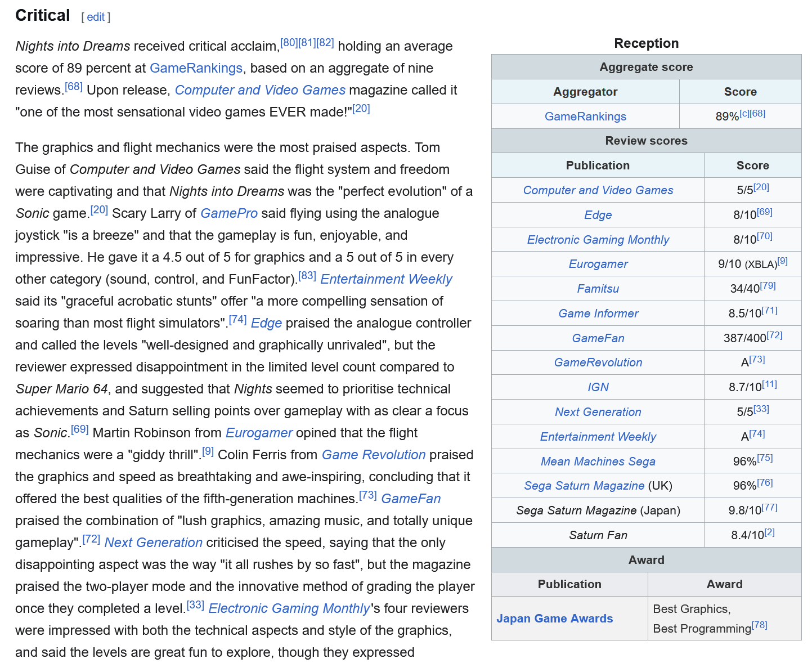Open Entertainment Weekly in the review table
The height and width of the screenshot is (663, 812).
tap(598, 437)
